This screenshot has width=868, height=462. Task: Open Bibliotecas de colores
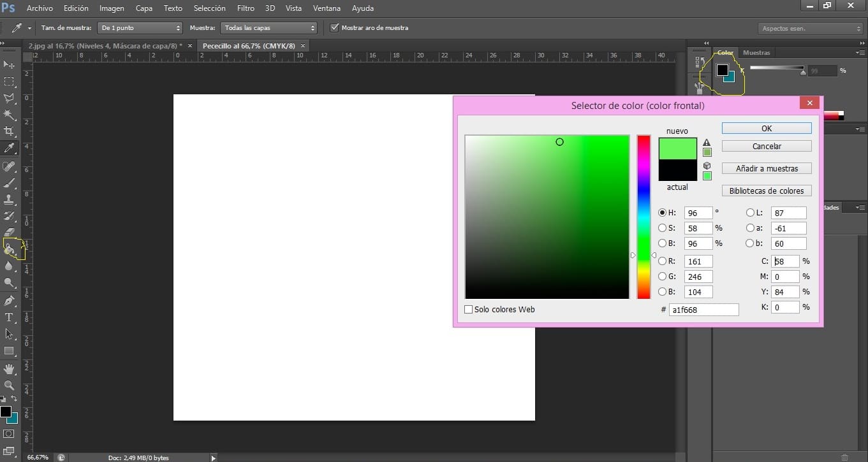(767, 191)
